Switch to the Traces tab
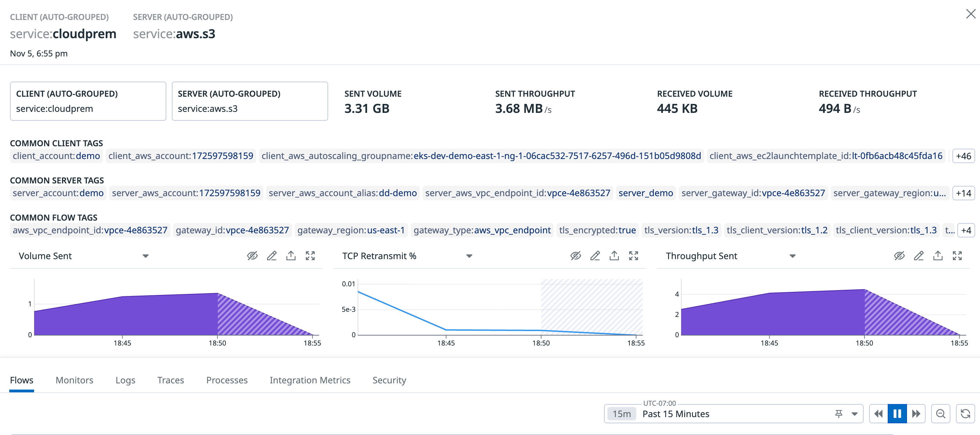This screenshot has width=980, height=435. tap(170, 380)
